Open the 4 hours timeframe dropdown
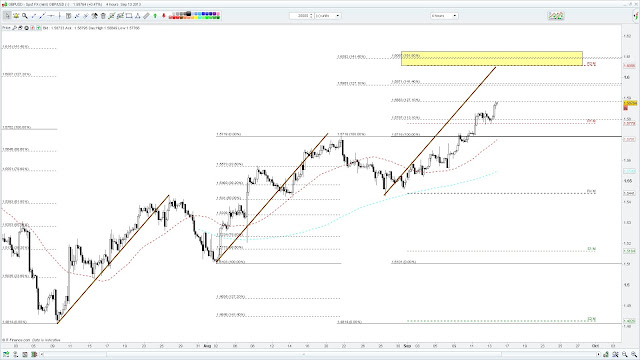The height and width of the screenshot is (360, 640). (x=444, y=16)
